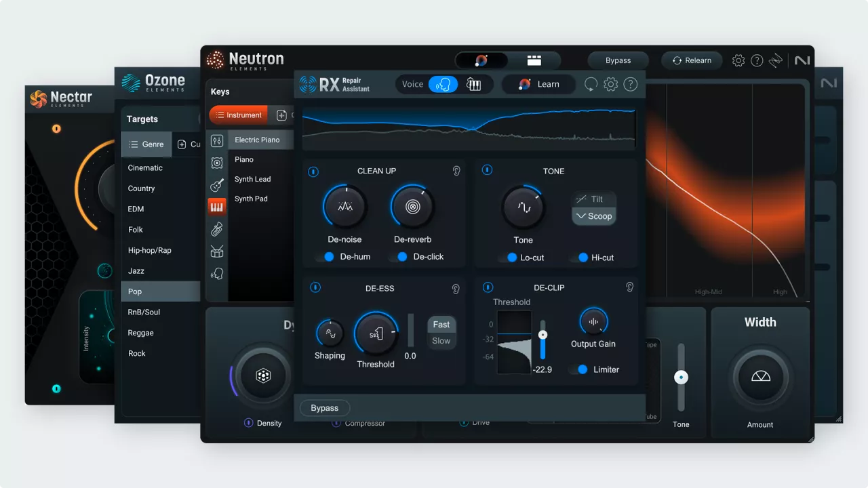Viewport: 868px width, 488px height.
Task: Click the Bypass button in Neutron header
Action: [618, 60]
